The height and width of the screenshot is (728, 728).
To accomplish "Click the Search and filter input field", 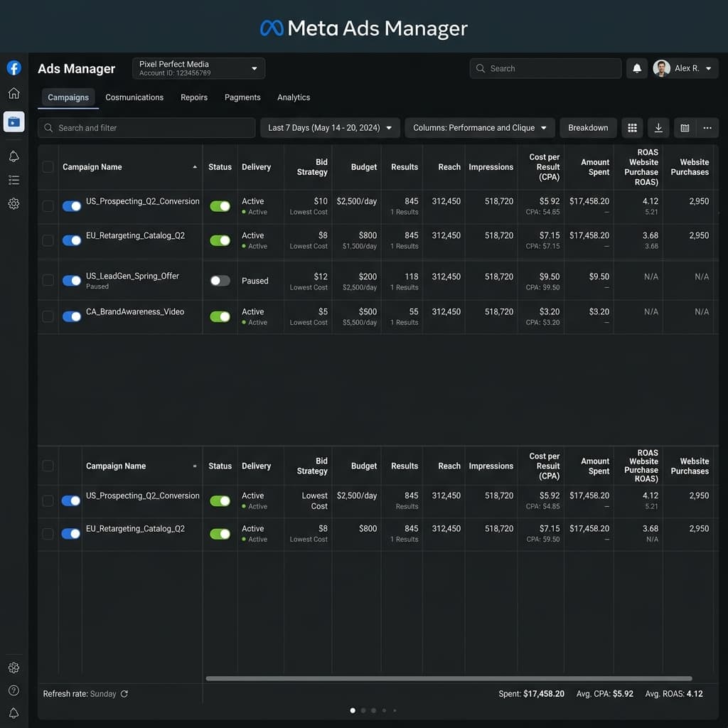I will (146, 128).
